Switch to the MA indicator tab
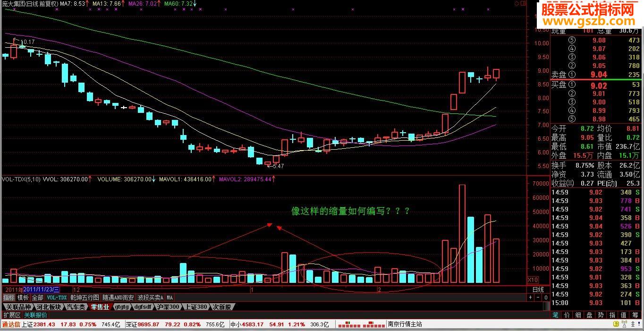644x331 pixels. click(170, 297)
